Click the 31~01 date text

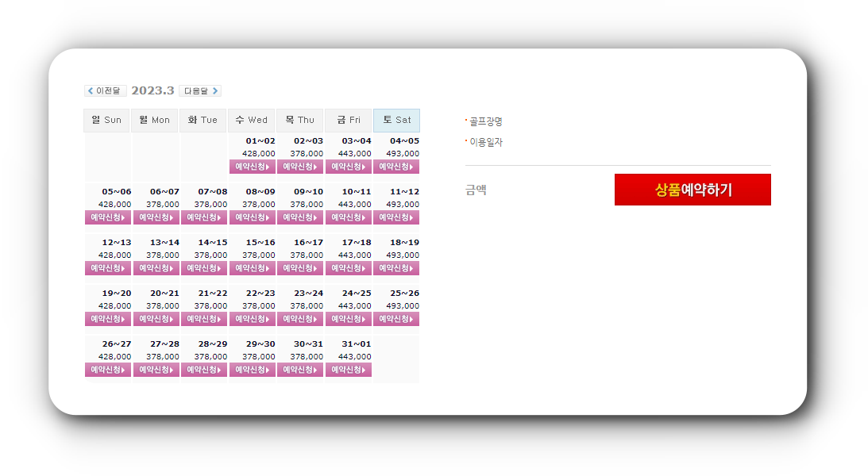point(357,344)
